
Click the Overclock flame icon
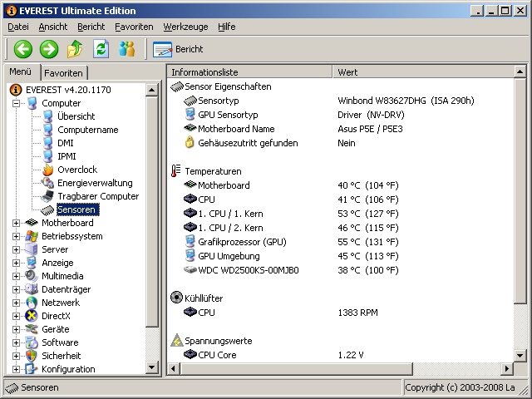[48, 170]
